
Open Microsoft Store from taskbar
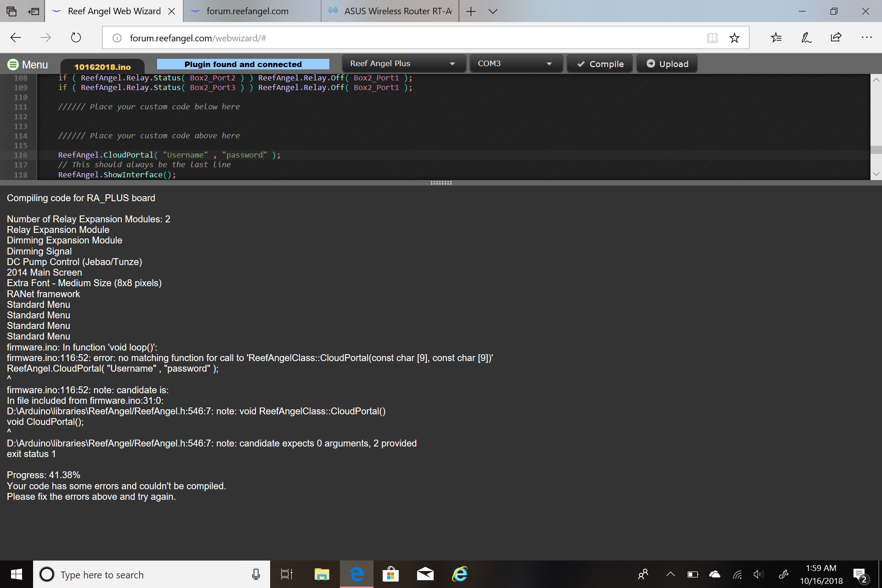[x=390, y=574]
